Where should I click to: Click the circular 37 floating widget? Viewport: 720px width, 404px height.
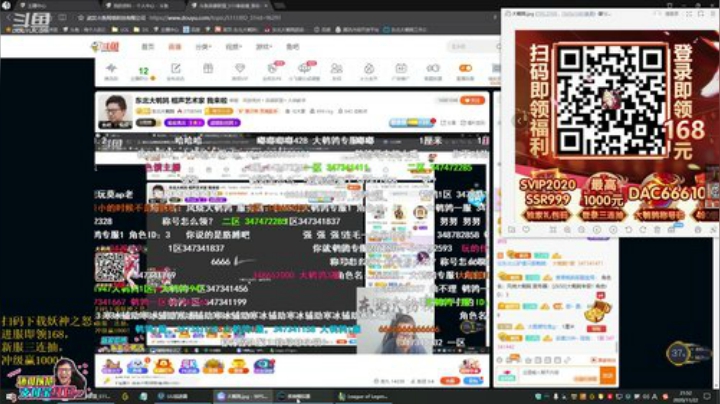click(678, 353)
